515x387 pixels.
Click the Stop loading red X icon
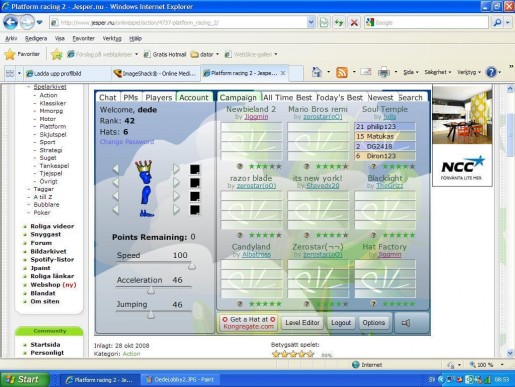click(354, 23)
